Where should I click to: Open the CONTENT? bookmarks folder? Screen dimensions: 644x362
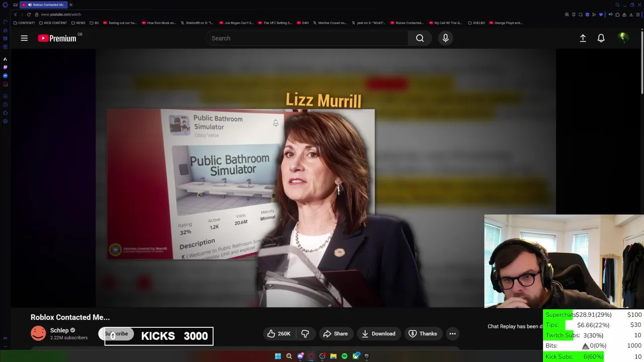tap(24, 23)
